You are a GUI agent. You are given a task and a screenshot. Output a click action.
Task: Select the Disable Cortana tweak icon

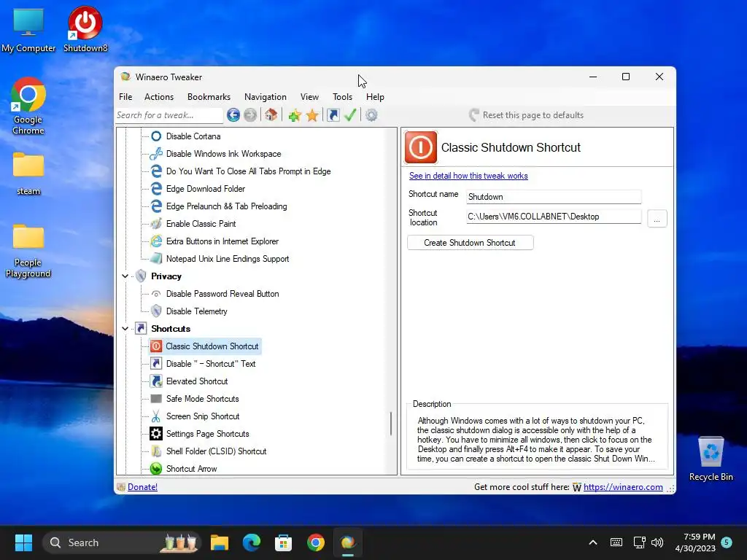coord(156,136)
